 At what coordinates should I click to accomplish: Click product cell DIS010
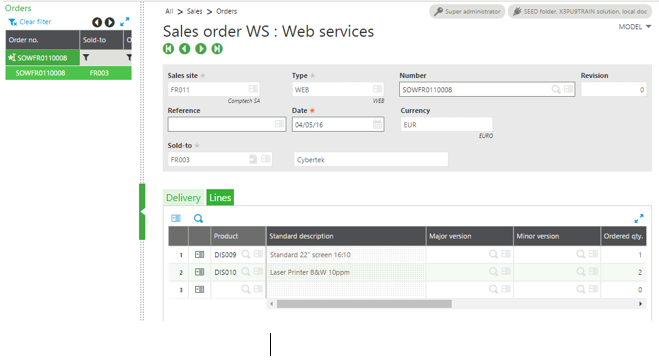click(225, 272)
